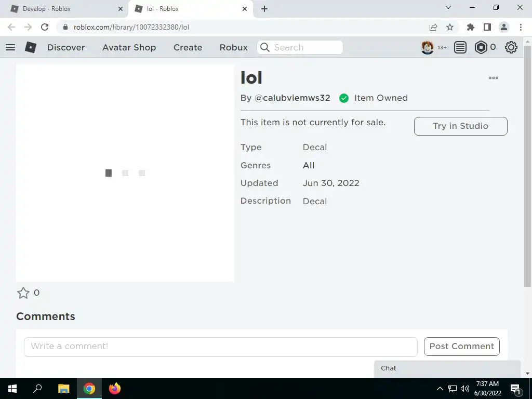The image size is (532, 399).
Task: Go to Avatar Shop
Action: 129,47
